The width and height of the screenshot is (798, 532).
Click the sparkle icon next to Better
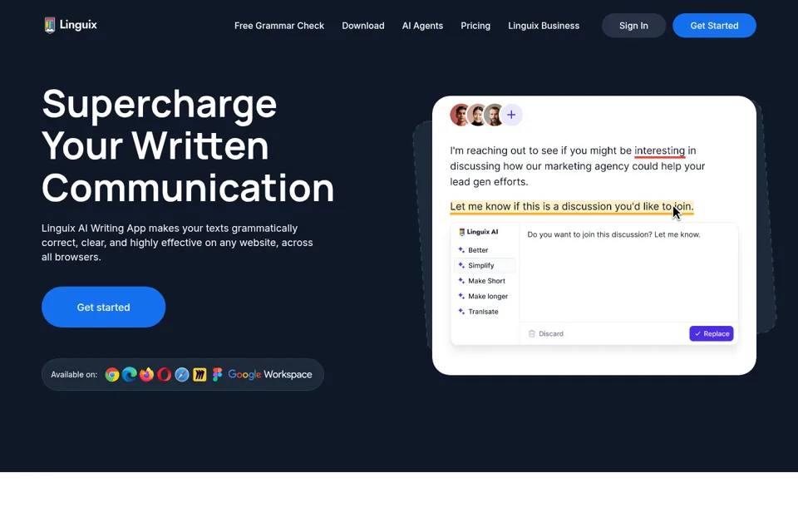pyautogui.click(x=461, y=250)
